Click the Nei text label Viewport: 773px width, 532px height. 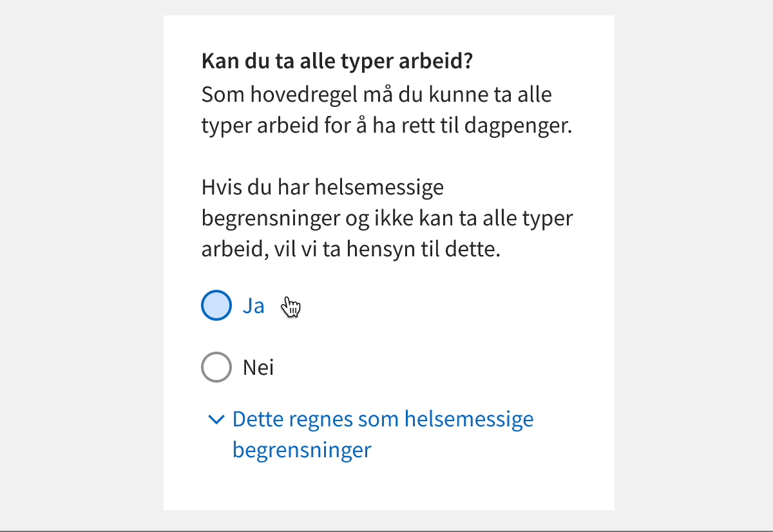coord(258,367)
